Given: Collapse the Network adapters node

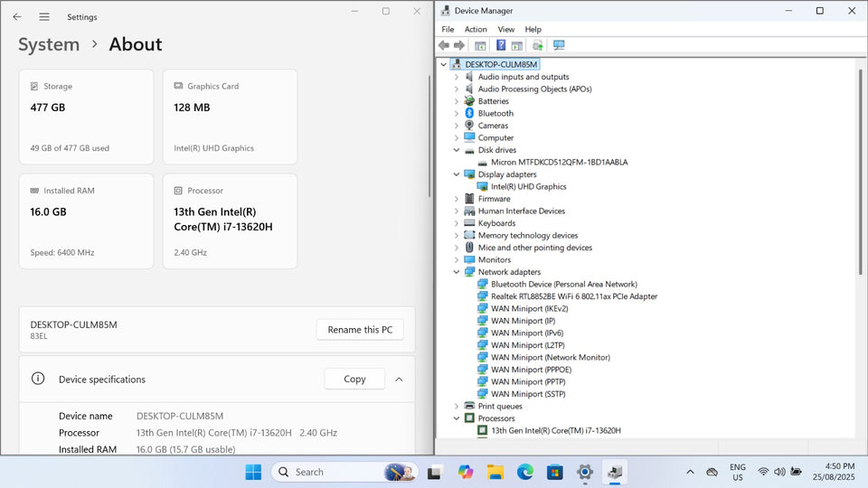Looking at the screenshot, I should click(456, 272).
